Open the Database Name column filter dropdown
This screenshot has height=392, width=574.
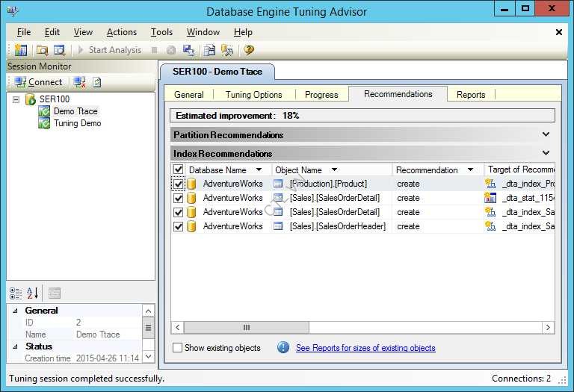pos(259,170)
